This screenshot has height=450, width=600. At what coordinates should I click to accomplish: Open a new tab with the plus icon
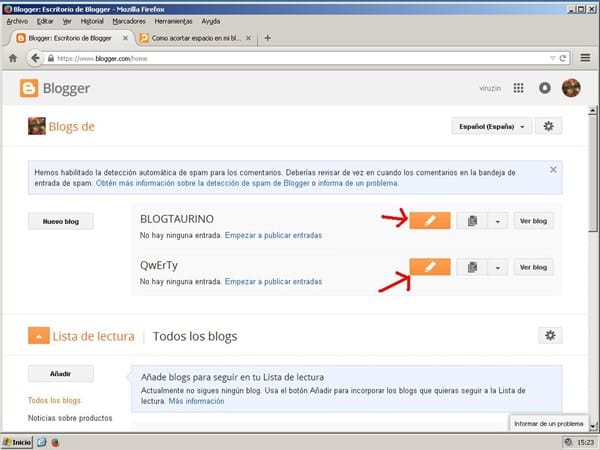click(268, 38)
